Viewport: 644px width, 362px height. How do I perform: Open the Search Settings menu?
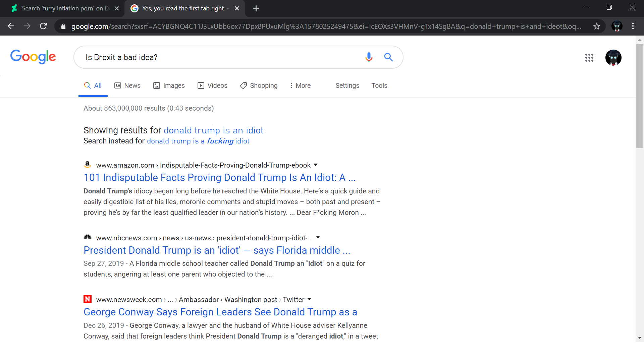pyautogui.click(x=347, y=85)
